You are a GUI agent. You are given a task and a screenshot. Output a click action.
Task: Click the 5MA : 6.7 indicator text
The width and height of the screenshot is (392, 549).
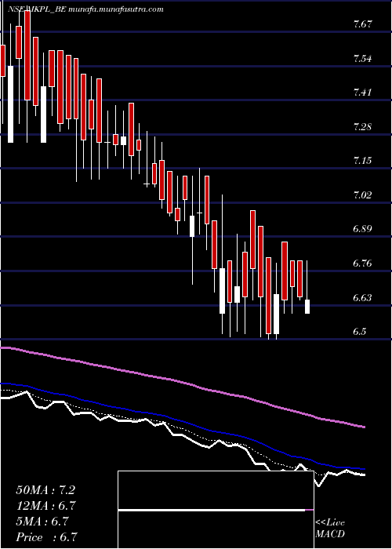point(42,522)
